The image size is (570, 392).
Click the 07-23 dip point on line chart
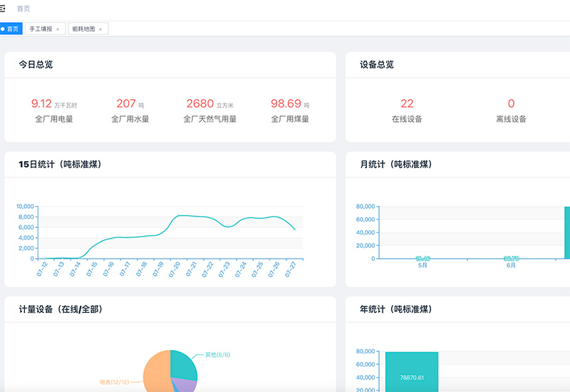(228, 227)
